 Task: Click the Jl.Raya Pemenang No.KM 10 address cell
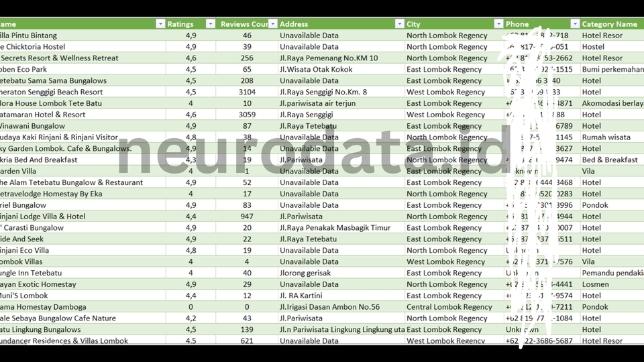(329, 58)
